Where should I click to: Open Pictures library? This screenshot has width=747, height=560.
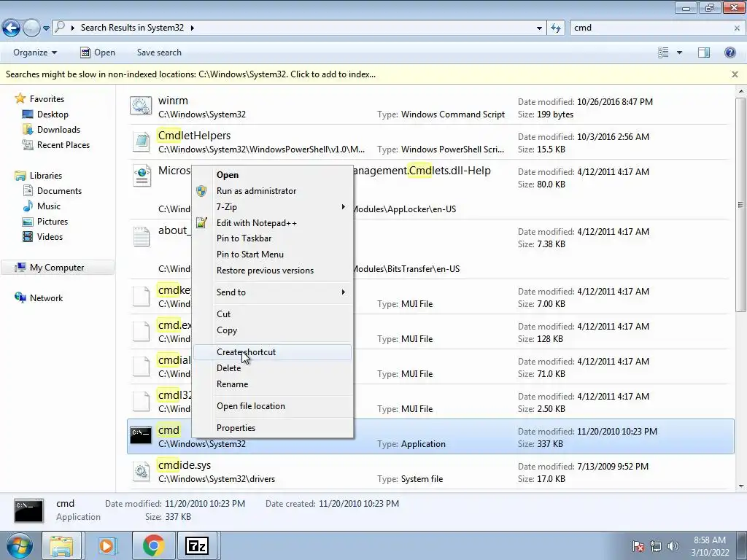tap(53, 222)
